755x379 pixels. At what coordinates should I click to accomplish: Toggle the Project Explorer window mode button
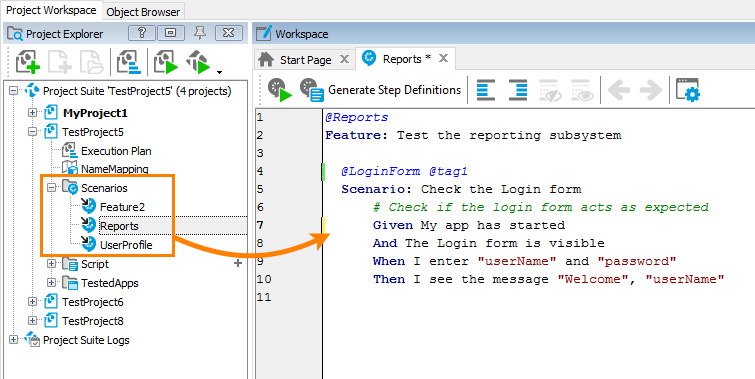tap(170, 33)
